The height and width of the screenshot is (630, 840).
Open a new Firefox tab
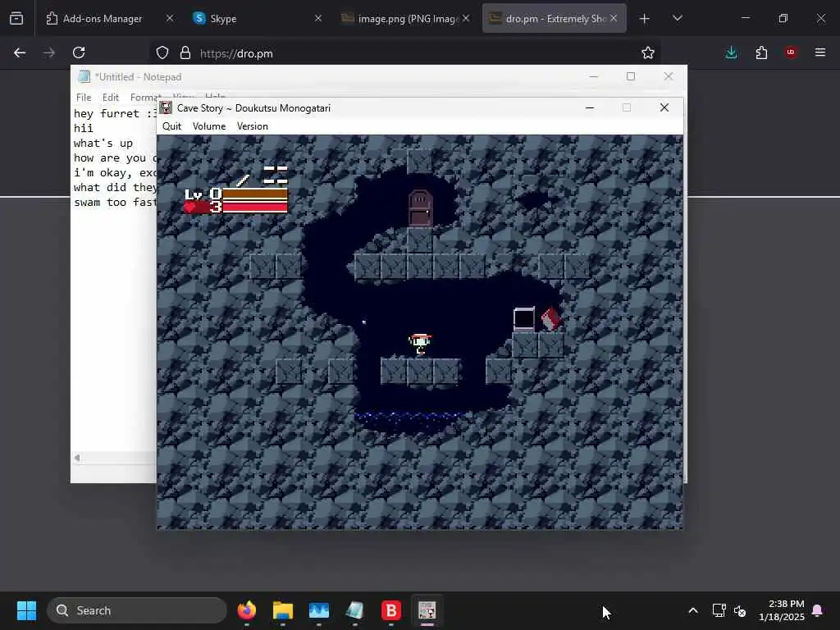click(x=645, y=19)
